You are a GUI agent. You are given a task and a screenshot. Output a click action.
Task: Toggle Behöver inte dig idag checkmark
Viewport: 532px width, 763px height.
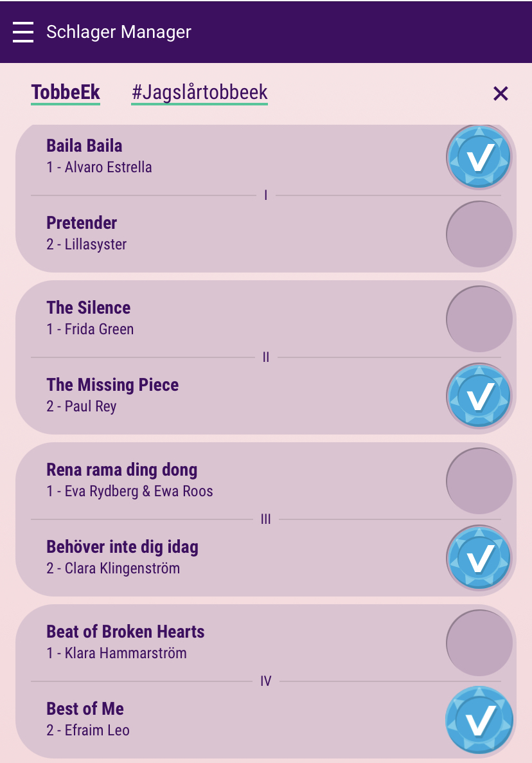pyautogui.click(x=479, y=558)
